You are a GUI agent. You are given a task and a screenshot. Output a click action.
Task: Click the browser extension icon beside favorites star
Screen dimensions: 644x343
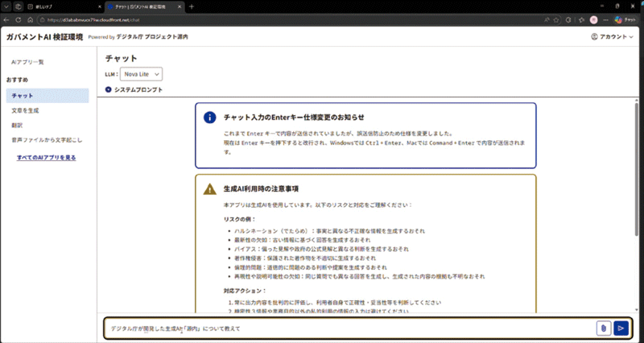[568, 19]
